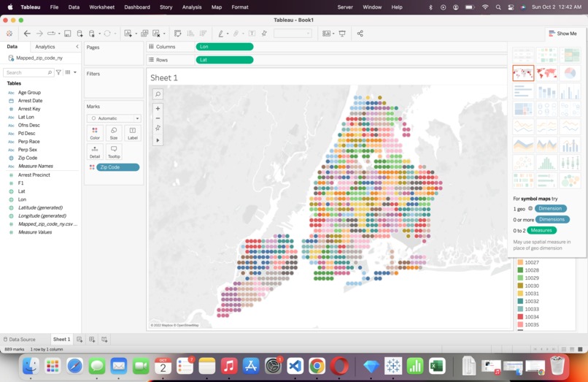Click the map reset pin button
The image size is (588, 382).
(158, 128)
